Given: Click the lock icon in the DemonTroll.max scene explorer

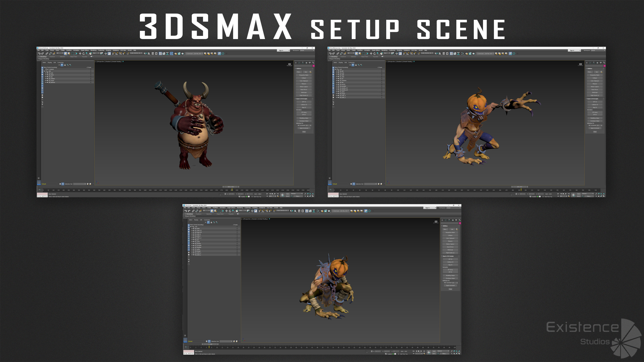Looking at the screenshot, I should [x=65, y=65].
